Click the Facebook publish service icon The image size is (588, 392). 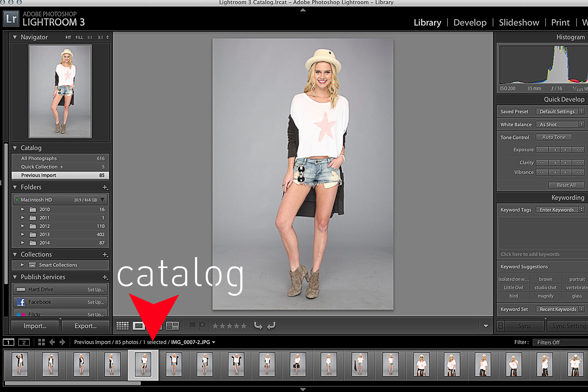[21, 302]
